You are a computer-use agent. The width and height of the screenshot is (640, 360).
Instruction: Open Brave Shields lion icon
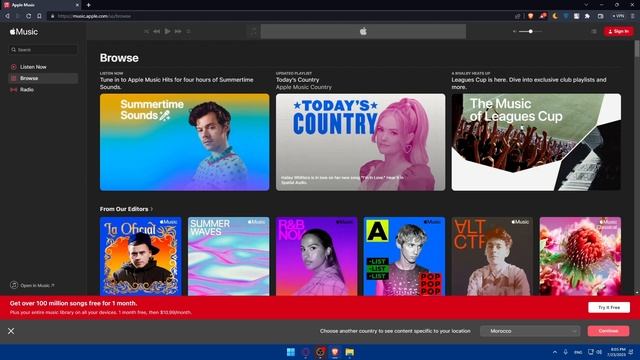click(x=531, y=16)
